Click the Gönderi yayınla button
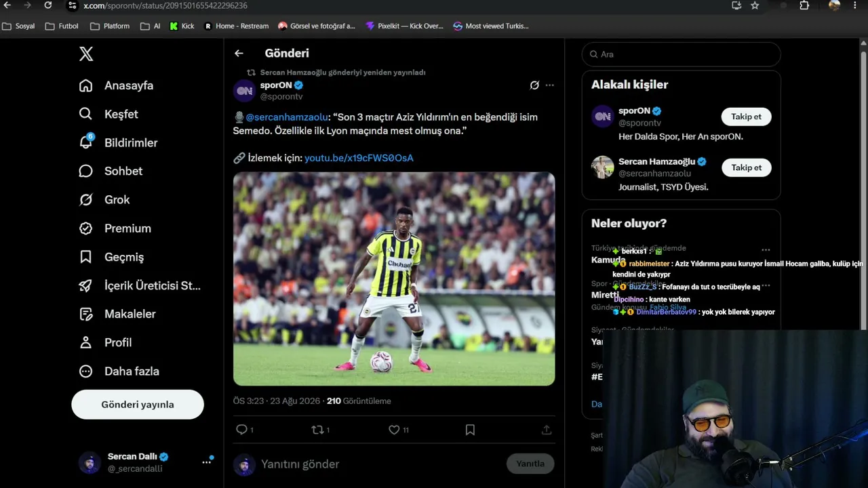The width and height of the screenshot is (868, 488). pos(138,405)
